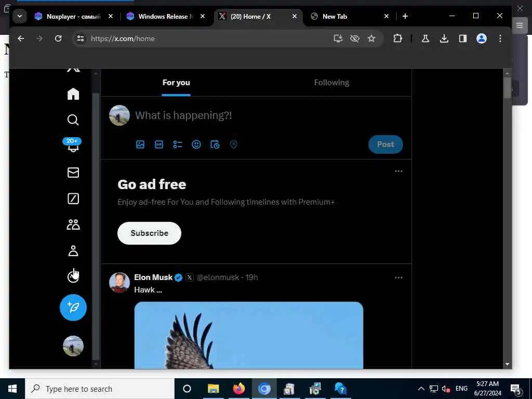Open the Chrome profile avatar
The width and height of the screenshot is (532, 399).
click(482, 38)
